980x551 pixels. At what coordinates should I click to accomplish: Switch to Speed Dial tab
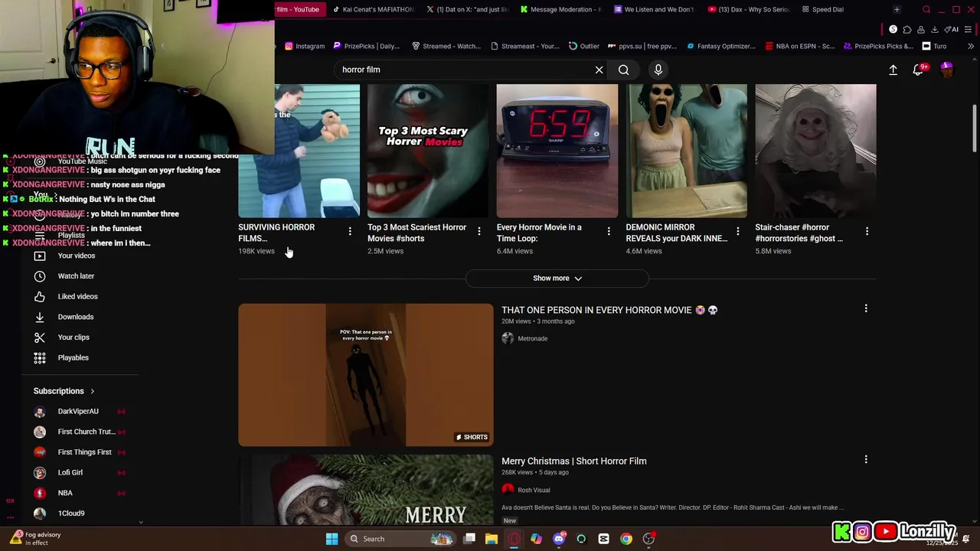click(x=822, y=9)
